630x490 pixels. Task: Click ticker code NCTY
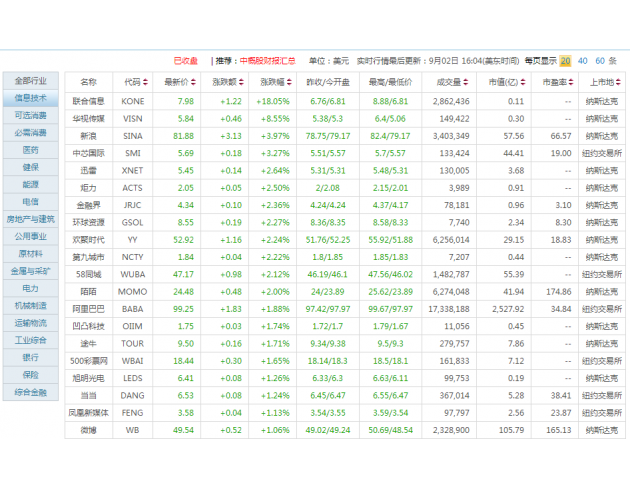[x=133, y=257]
